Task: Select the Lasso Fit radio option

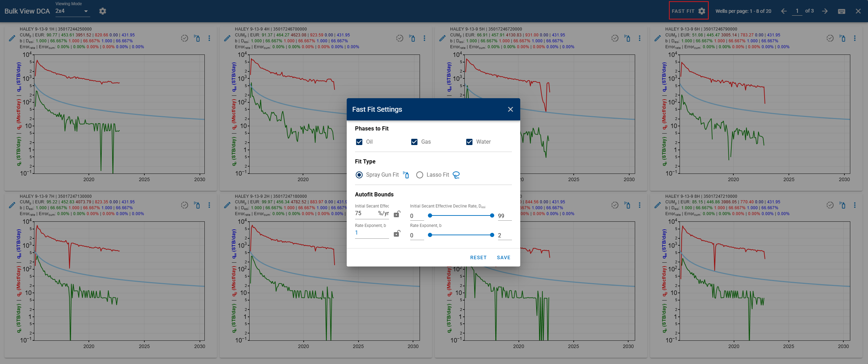Action: coord(420,175)
